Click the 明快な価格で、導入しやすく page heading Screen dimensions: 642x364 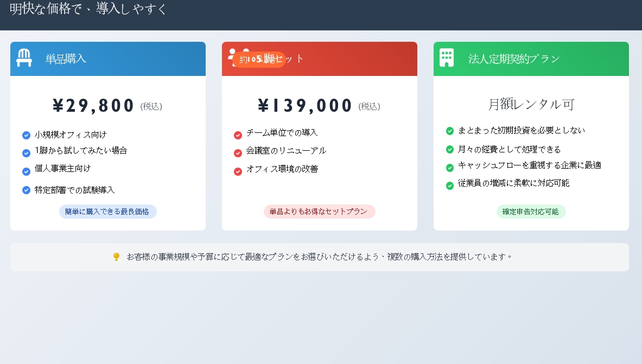click(88, 9)
